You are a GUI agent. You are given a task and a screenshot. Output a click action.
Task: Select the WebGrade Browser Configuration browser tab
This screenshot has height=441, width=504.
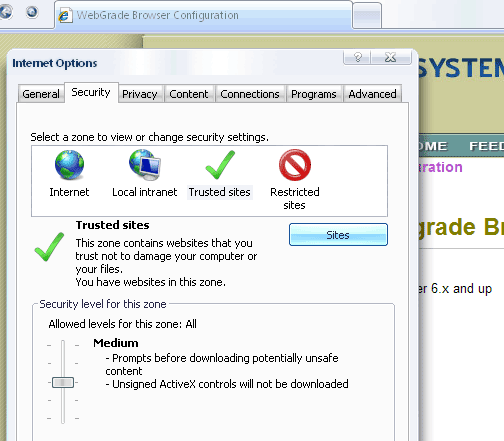pos(203,15)
